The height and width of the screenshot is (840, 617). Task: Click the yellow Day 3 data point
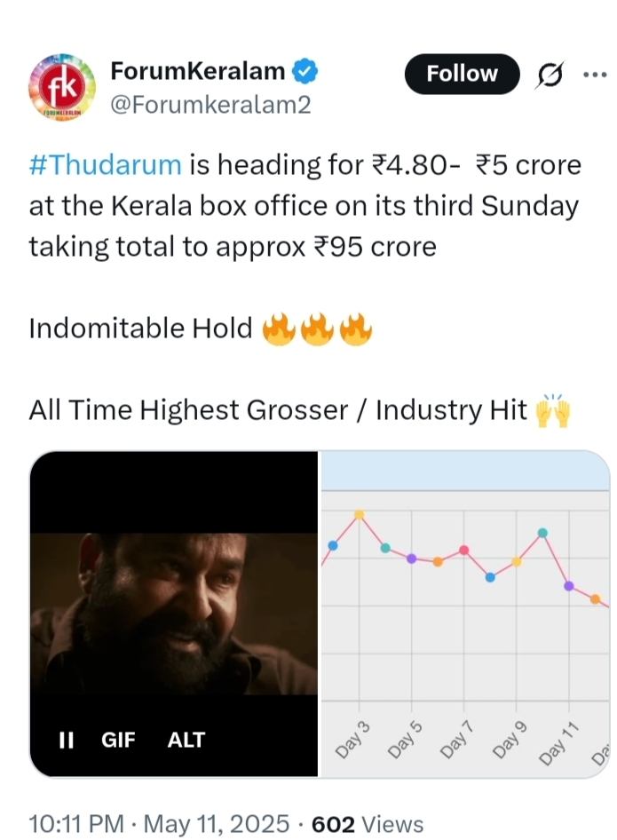[x=360, y=515]
